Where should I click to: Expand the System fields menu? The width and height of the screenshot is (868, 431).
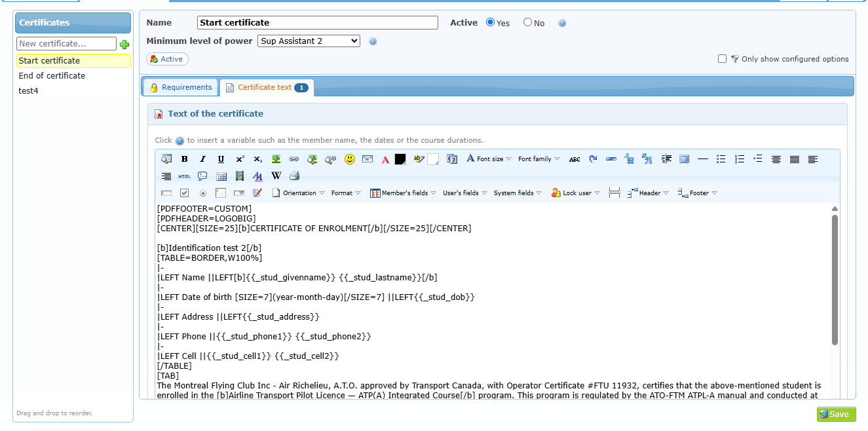[x=518, y=193]
